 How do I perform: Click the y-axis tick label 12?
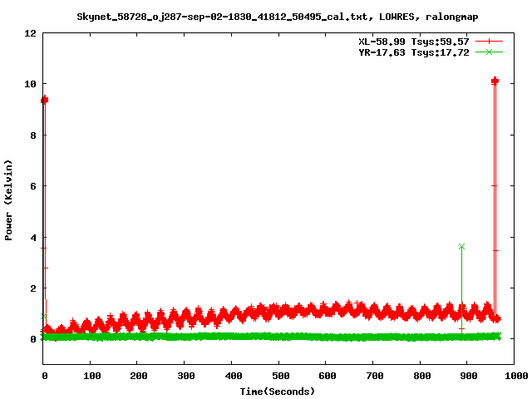click(x=30, y=33)
